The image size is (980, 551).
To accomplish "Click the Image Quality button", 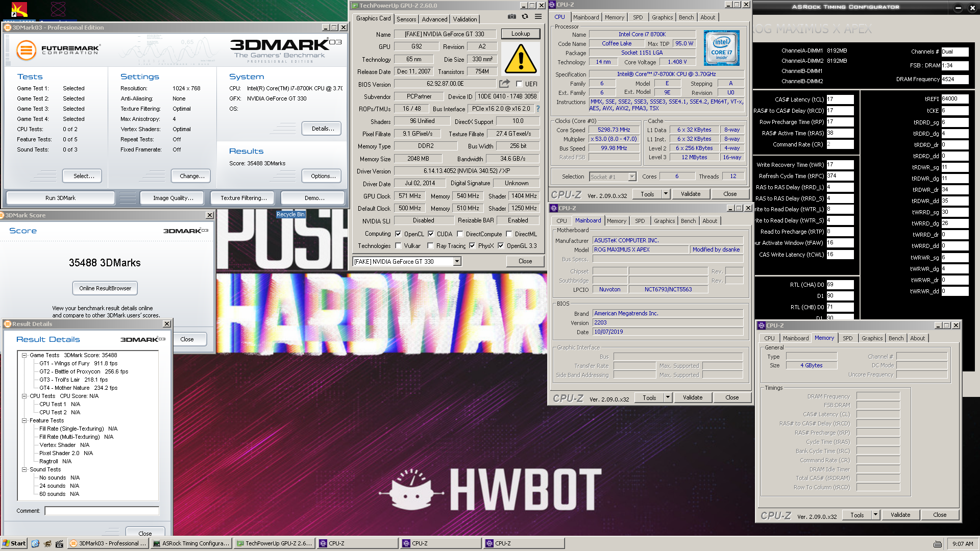I will coord(173,198).
